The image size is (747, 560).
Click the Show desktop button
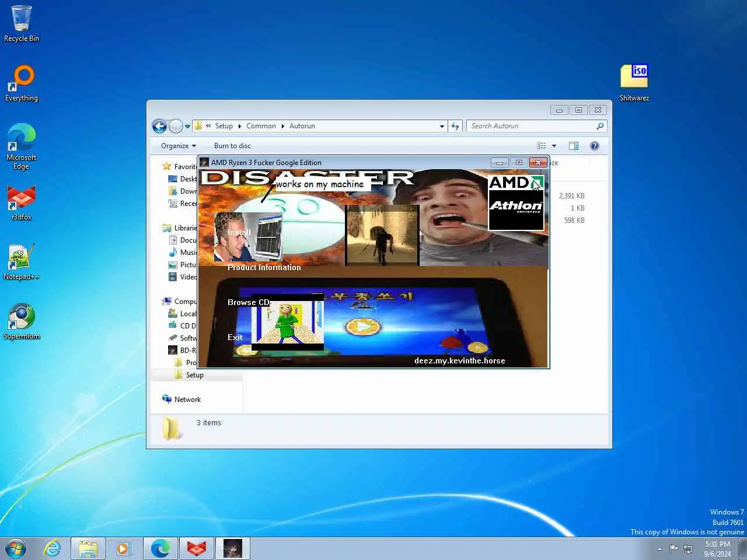[743, 549]
